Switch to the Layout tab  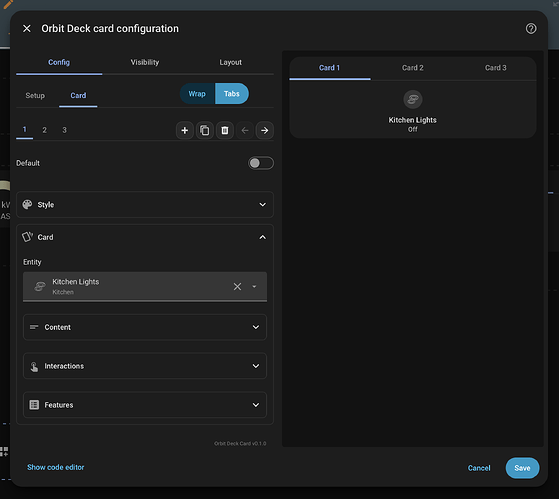[x=231, y=62]
